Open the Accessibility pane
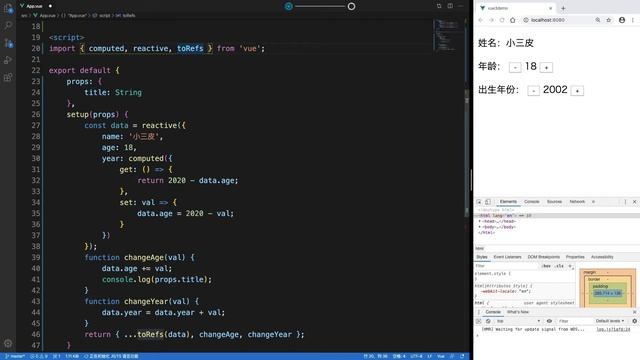640x360 pixels. 602,257
